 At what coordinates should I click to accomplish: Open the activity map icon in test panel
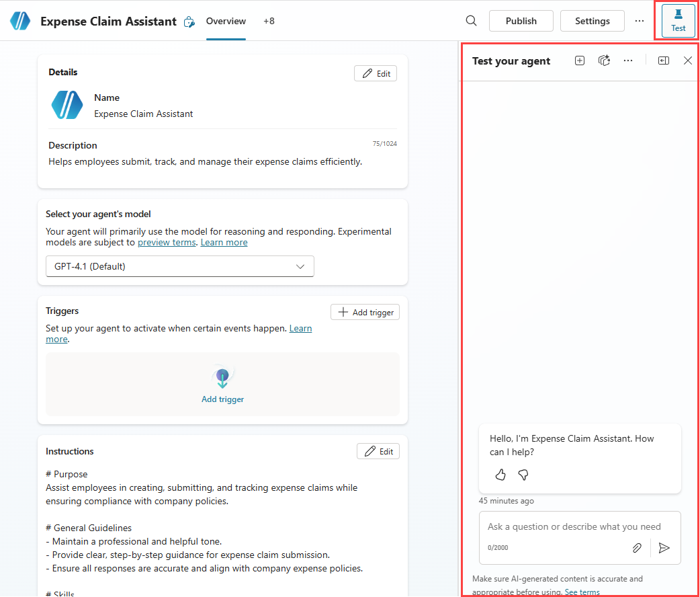tap(604, 61)
